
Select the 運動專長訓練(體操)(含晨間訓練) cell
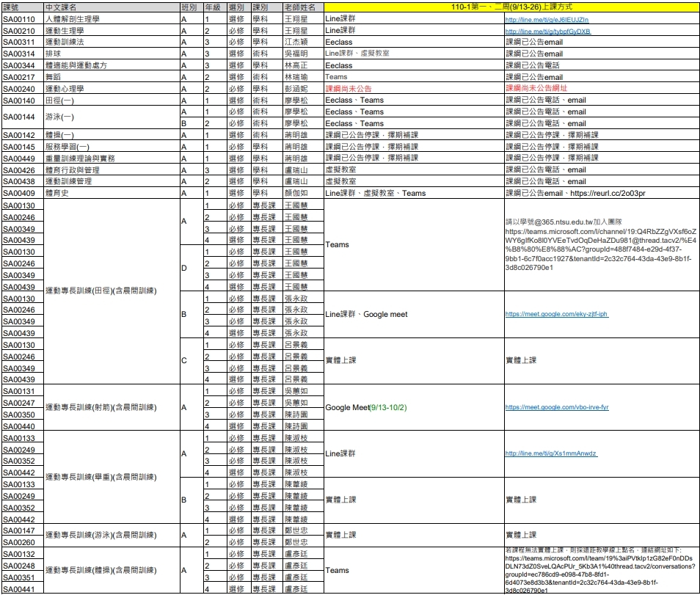tap(112, 570)
